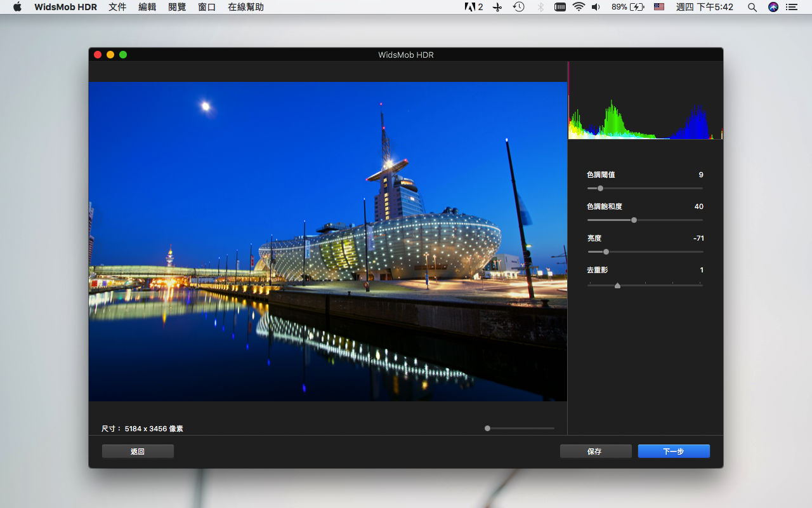Click the volume speaker icon
Viewport: 812px width, 508px height.
click(x=596, y=7)
